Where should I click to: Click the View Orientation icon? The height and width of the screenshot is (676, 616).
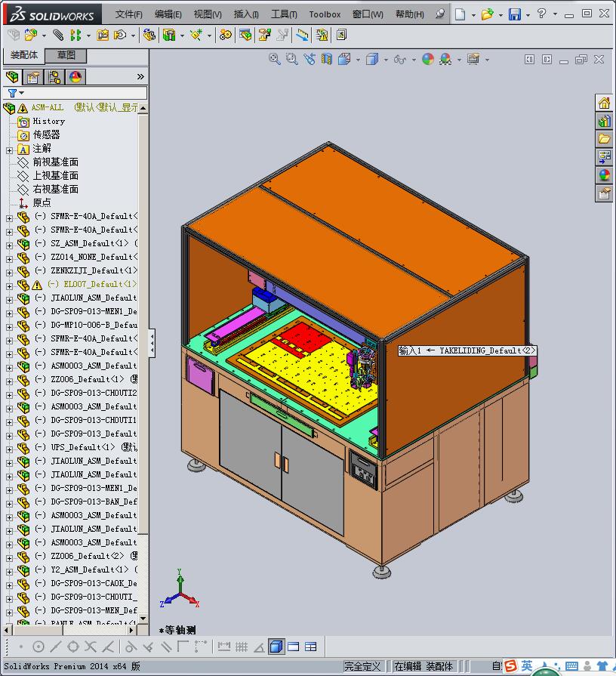(x=344, y=59)
